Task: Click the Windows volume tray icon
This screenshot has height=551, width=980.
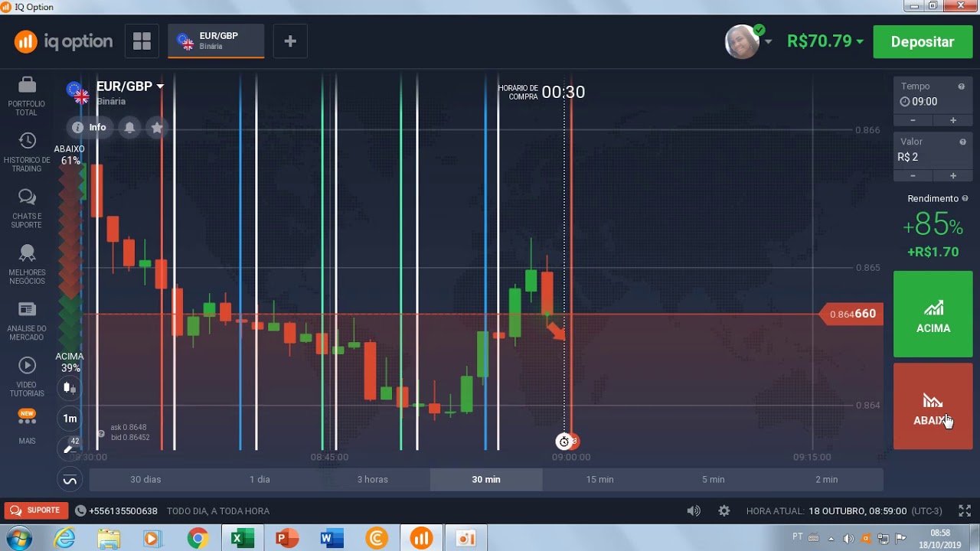Action: point(848,539)
